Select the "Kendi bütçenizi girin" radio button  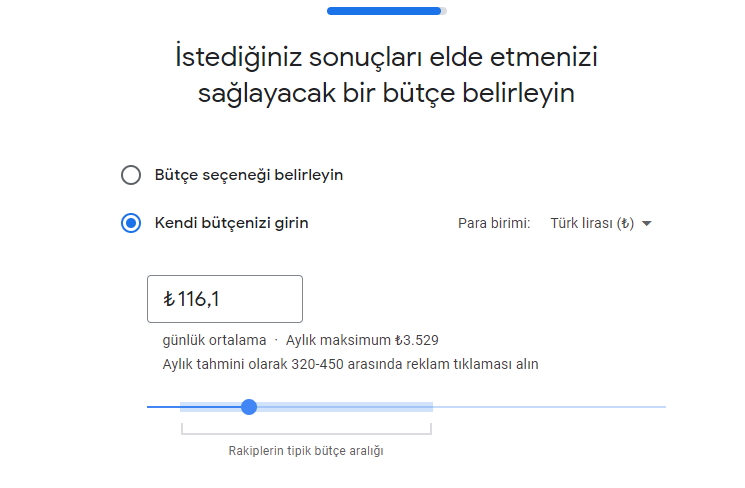[131, 223]
